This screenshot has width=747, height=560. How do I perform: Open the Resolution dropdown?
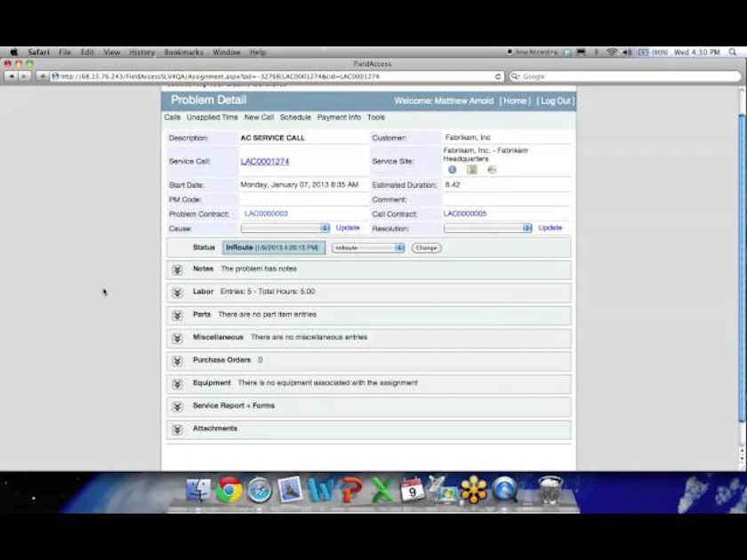click(488, 228)
